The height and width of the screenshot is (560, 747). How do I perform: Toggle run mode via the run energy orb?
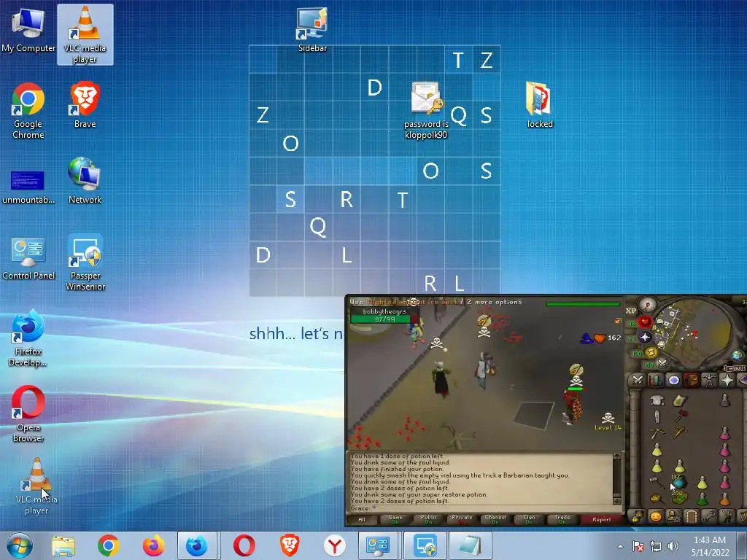point(651,352)
